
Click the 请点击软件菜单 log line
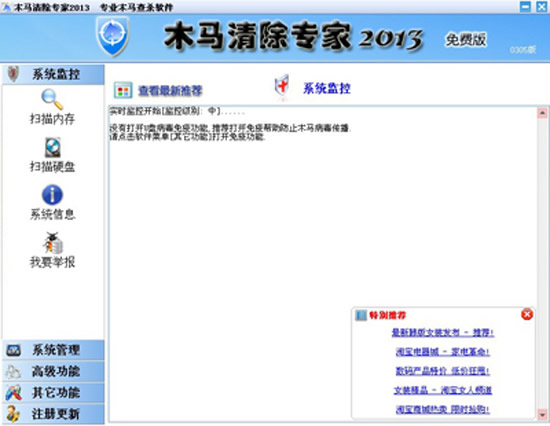point(187,136)
